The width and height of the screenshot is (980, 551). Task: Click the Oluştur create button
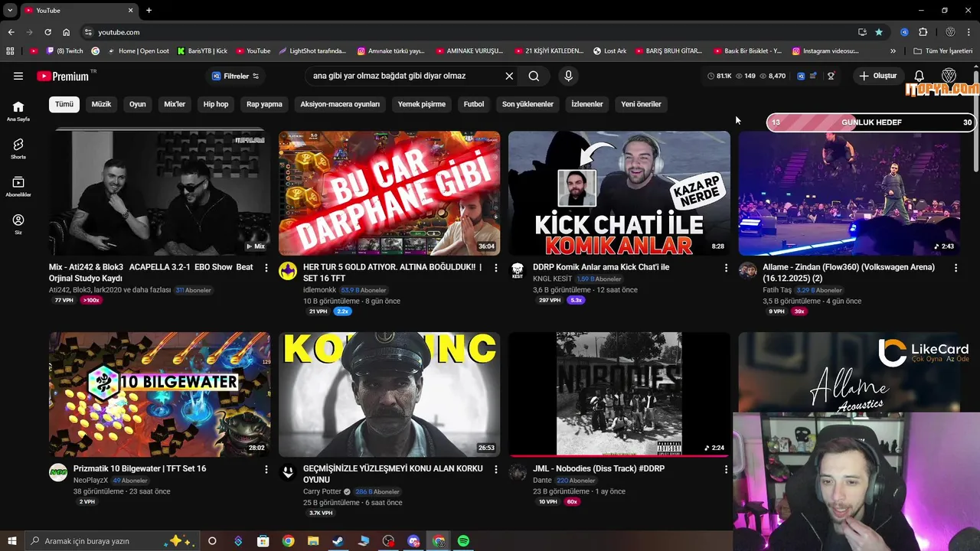pyautogui.click(x=877, y=76)
